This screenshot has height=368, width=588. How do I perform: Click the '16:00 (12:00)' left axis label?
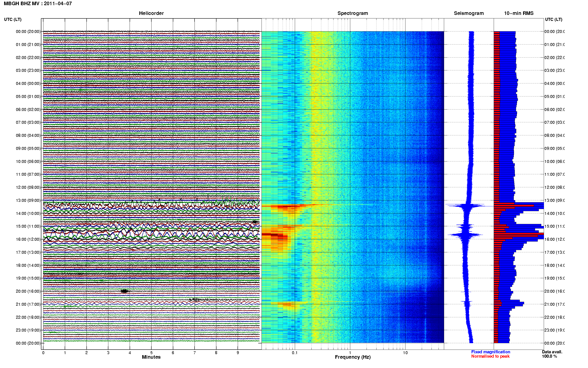point(28,239)
